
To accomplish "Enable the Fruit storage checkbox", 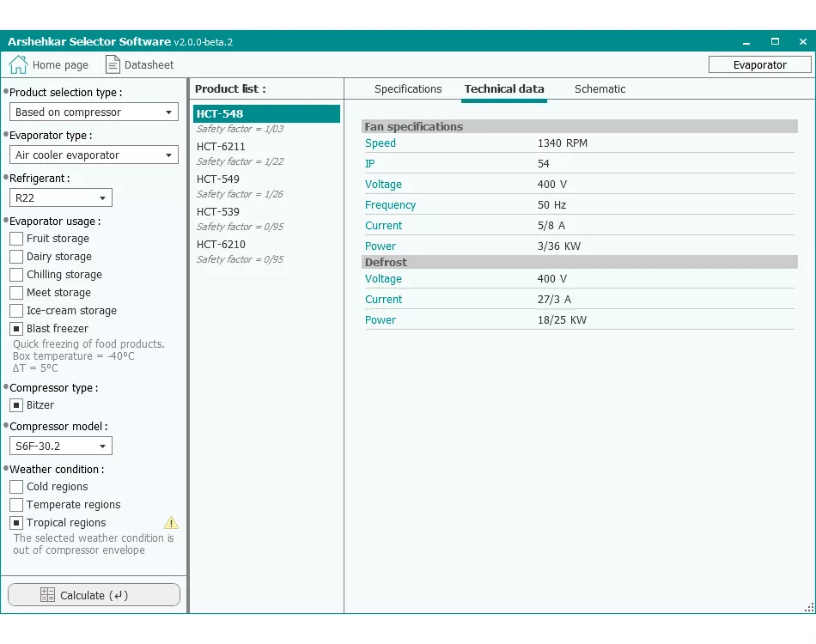I will click(16, 239).
